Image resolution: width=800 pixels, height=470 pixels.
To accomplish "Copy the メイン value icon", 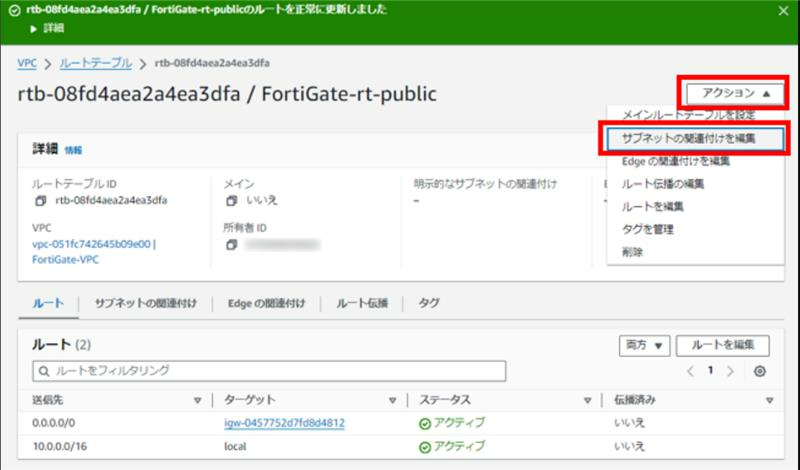I will (232, 201).
